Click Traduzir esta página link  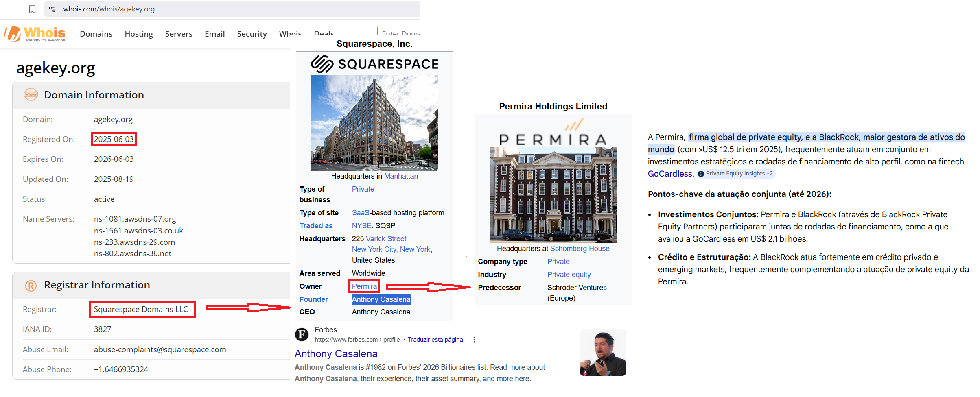pos(435,340)
